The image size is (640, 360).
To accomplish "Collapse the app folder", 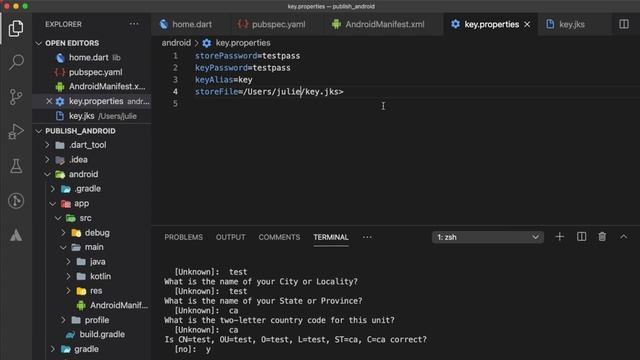I will (53, 203).
